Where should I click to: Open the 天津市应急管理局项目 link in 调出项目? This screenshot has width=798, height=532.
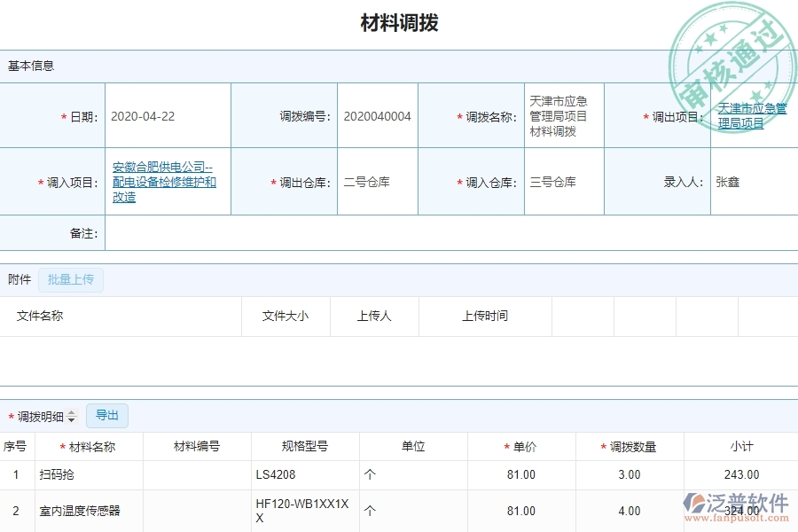750,116
